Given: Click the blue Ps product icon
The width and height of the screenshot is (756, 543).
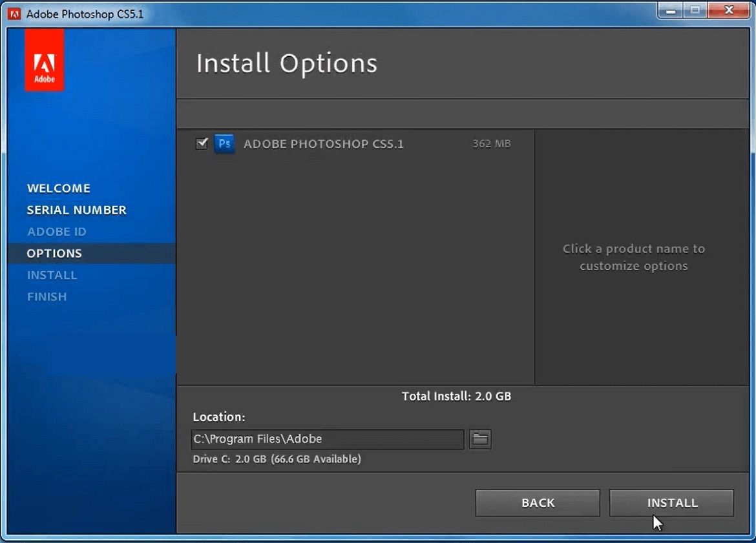Looking at the screenshot, I should tap(224, 143).
